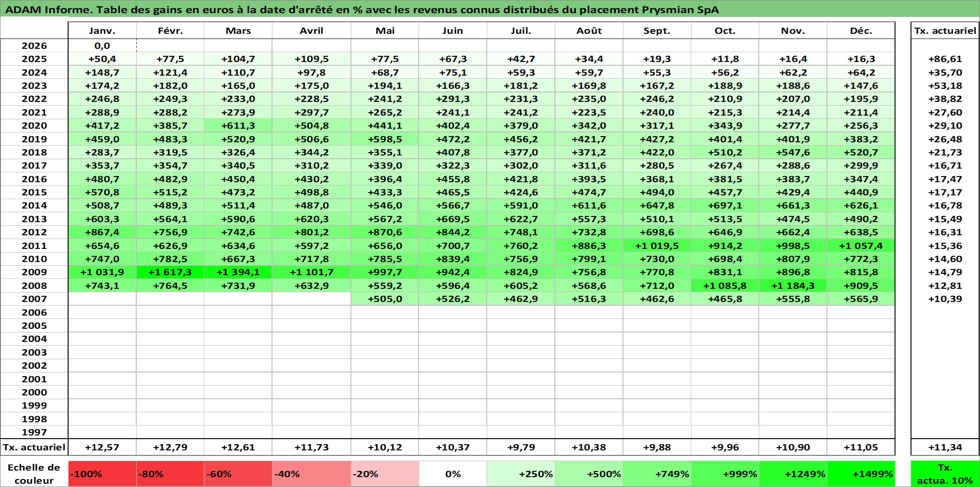Click the Févr. column header
The height and width of the screenshot is (487, 980).
click(x=170, y=31)
